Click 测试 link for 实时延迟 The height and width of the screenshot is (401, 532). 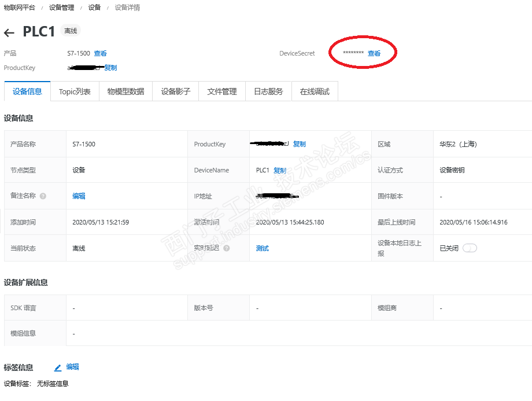coord(263,248)
